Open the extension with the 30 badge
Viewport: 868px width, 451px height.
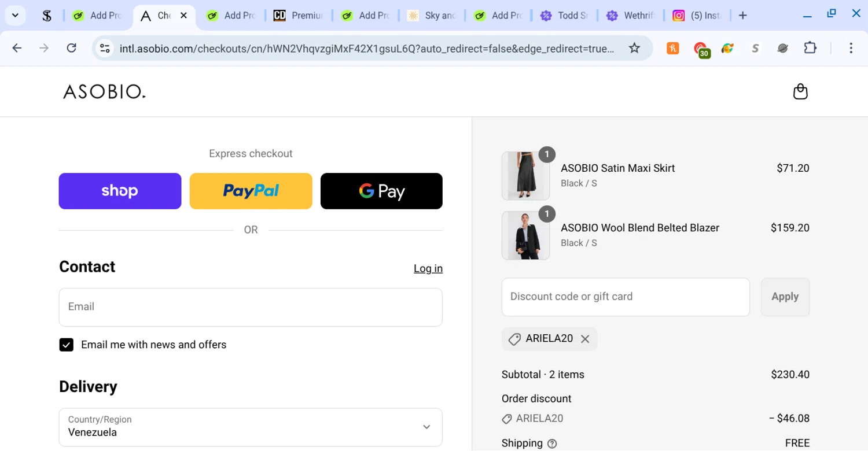coord(701,49)
